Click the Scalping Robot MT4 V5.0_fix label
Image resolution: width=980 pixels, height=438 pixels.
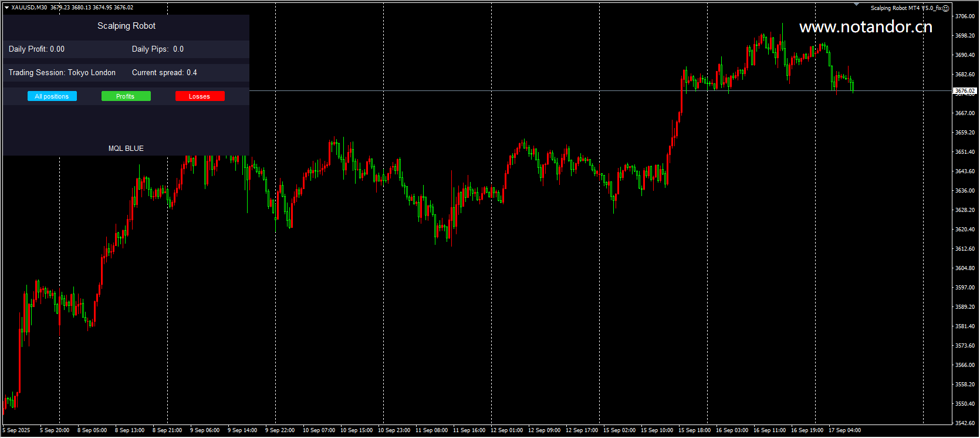pos(905,8)
